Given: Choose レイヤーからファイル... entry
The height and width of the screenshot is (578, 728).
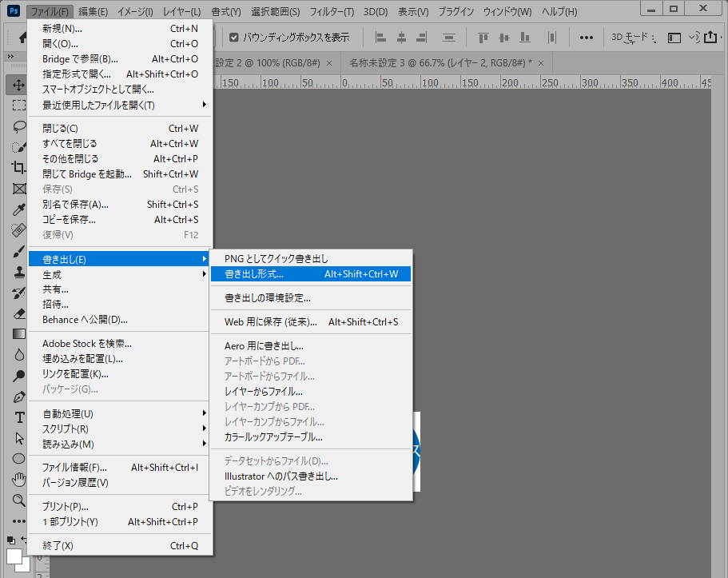Looking at the screenshot, I should click(x=311, y=392).
